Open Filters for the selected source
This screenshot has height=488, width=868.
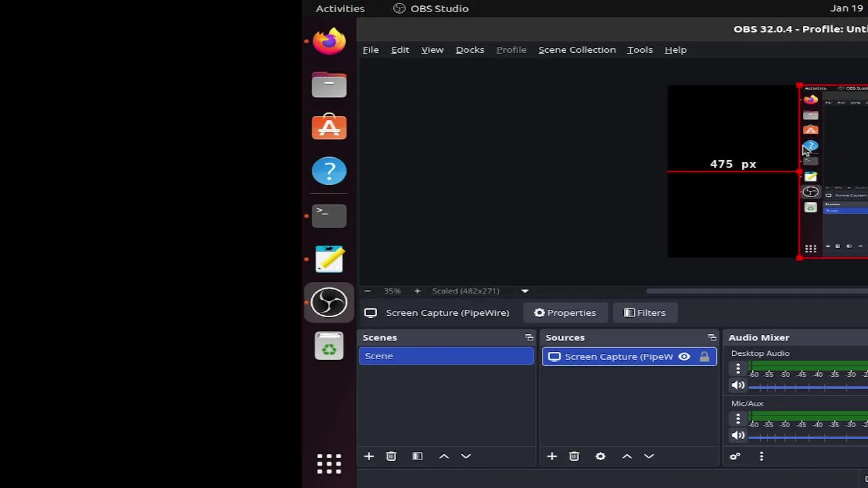click(645, 312)
